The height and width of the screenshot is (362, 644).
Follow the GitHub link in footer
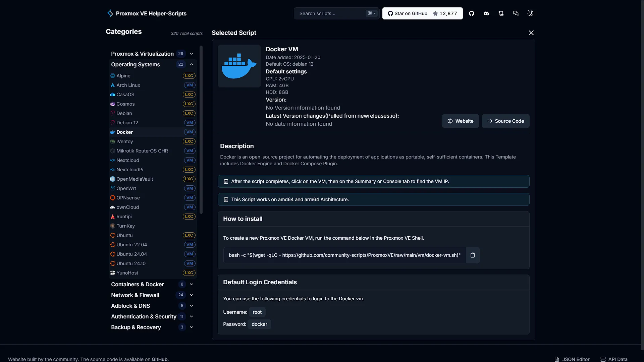pyautogui.click(x=159, y=359)
